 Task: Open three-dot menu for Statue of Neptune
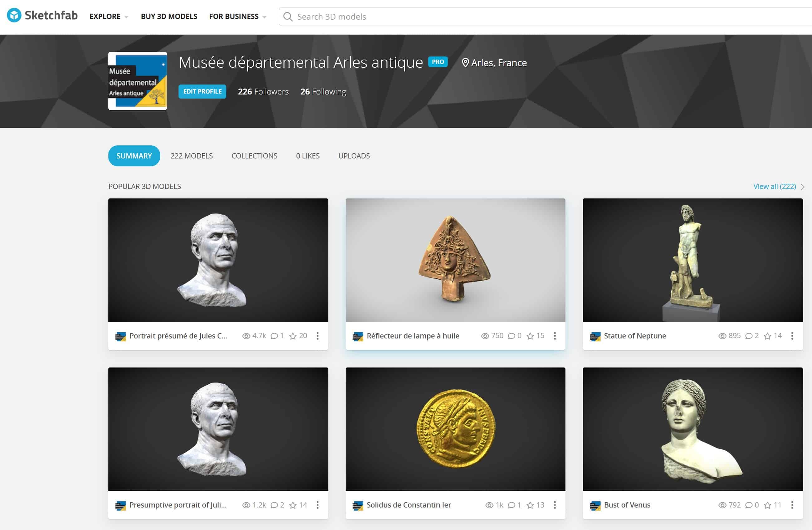tap(792, 336)
